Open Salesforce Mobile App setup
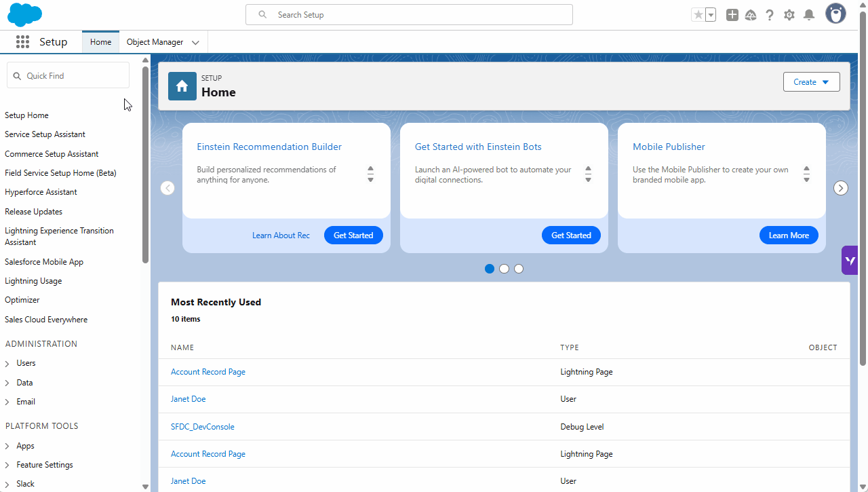 tap(44, 262)
